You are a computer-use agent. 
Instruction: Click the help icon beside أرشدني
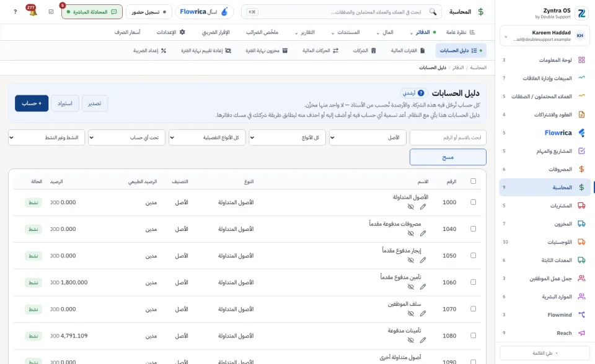tap(421, 93)
